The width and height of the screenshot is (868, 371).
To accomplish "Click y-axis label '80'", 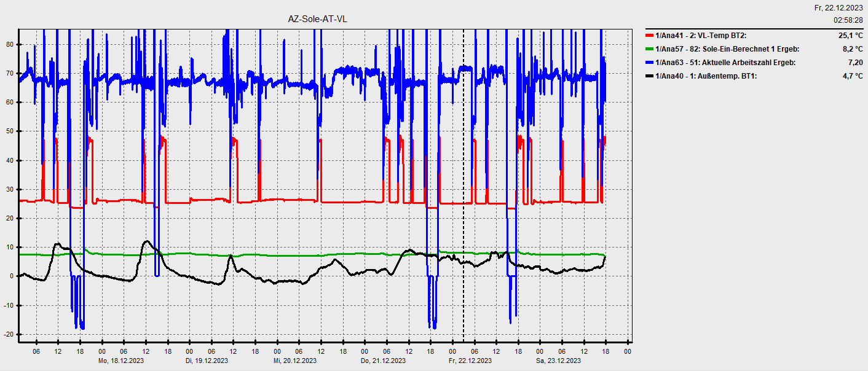I will [x=10, y=44].
